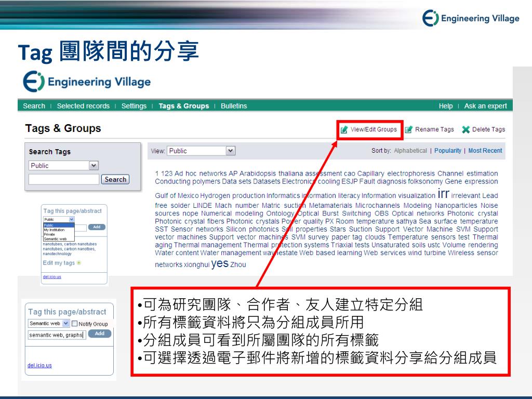Viewport: 532px width, 399px height.
Task: Sort tags by Most Recent
Action: [485, 151]
